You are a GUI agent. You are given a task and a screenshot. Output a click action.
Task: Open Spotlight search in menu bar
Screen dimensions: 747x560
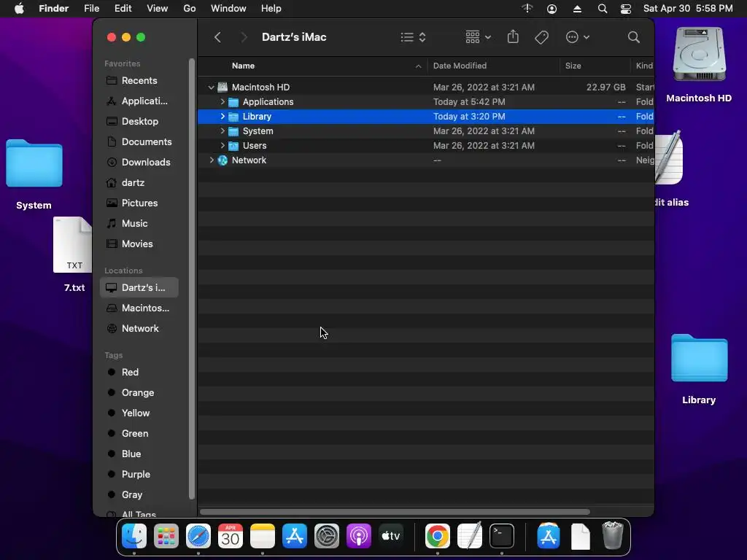602,9
